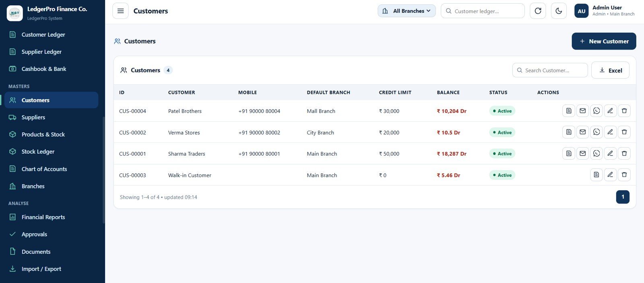The width and height of the screenshot is (644, 283).
Task: Select Customers in the sidebar
Action: coord(51,100)
